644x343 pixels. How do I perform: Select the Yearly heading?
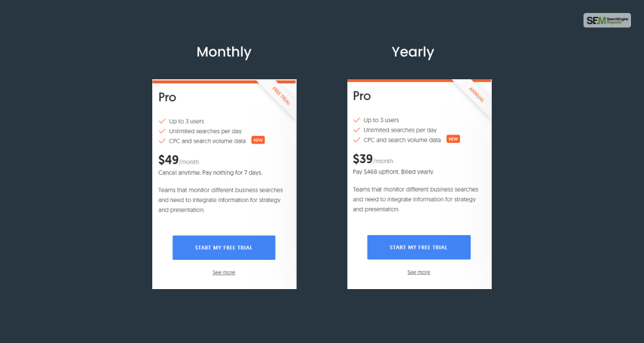[x=412, y=52]
